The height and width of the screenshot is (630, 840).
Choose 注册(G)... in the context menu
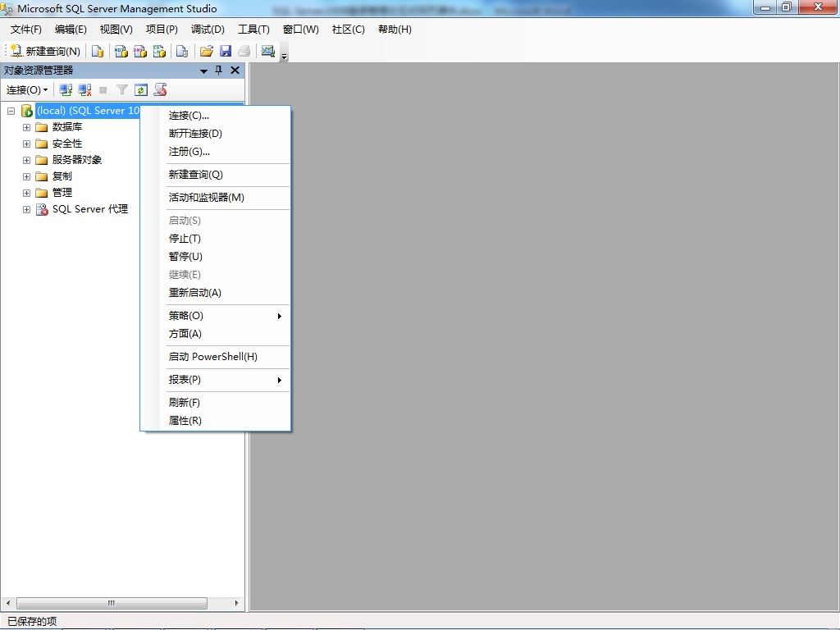point(216,152)
